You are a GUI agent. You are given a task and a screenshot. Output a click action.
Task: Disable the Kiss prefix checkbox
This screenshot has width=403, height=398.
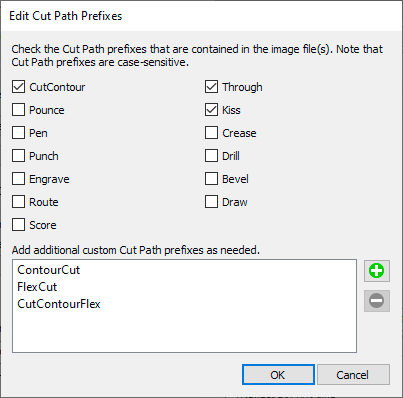[211, 110]
